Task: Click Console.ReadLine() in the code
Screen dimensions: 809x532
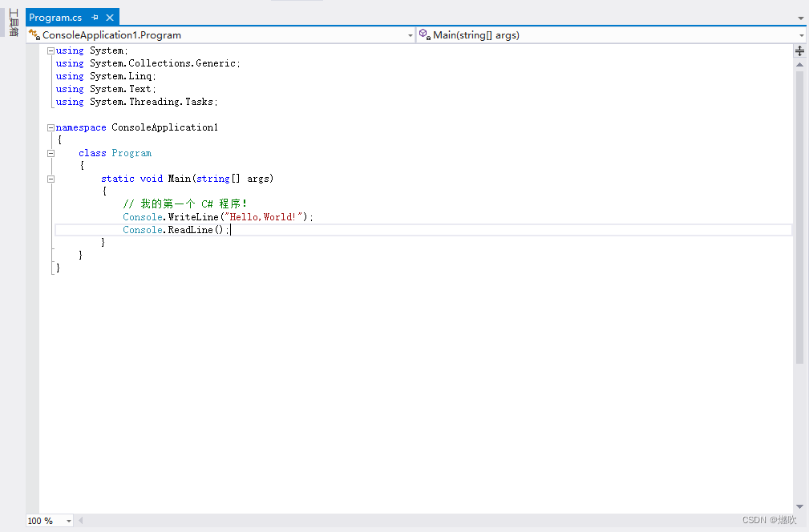Action: [176, 230]
